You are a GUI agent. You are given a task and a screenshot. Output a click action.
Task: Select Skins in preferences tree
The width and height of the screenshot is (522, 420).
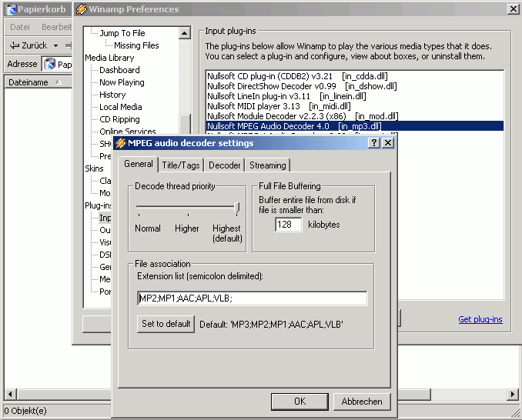94,168
